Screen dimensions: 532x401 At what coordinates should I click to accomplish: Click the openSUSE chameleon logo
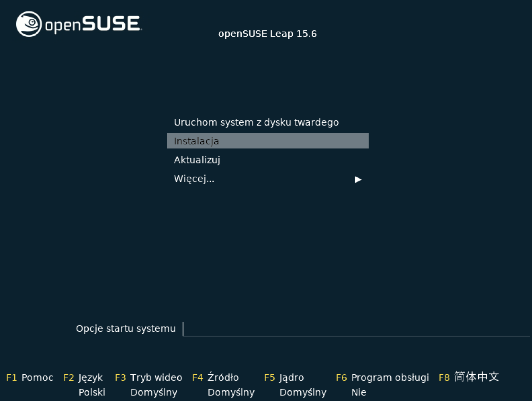click(29, 24)
